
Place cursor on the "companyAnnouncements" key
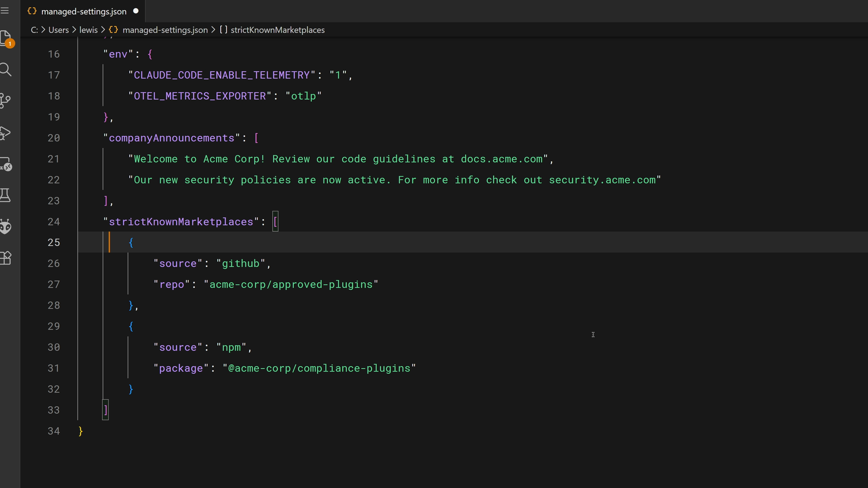point(171,138)
